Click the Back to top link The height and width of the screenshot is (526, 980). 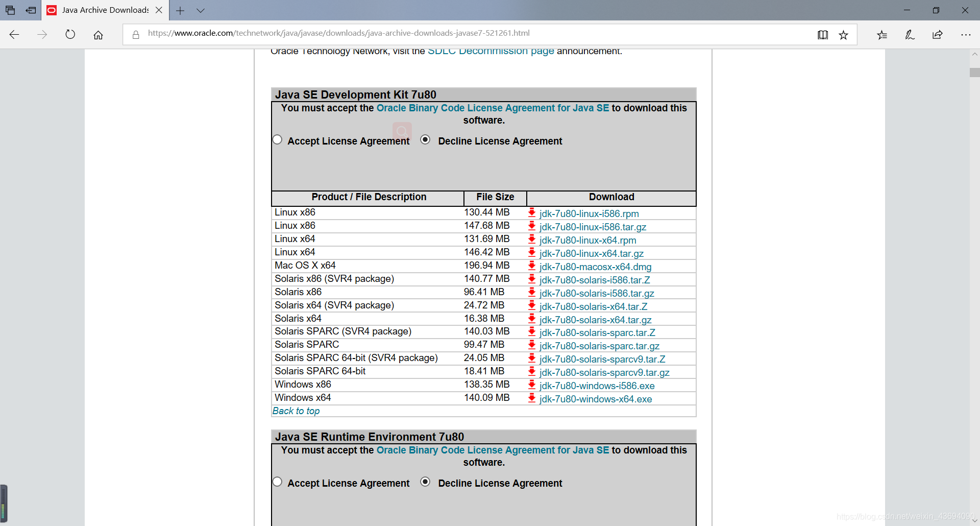click(x=296, y=411)
